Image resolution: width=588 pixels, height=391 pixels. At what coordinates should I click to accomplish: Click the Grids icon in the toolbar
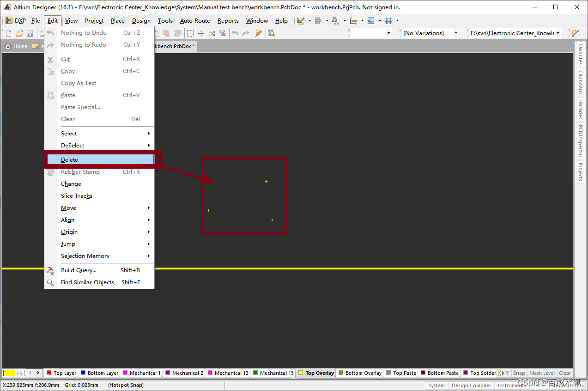click(x=388, y=21)
